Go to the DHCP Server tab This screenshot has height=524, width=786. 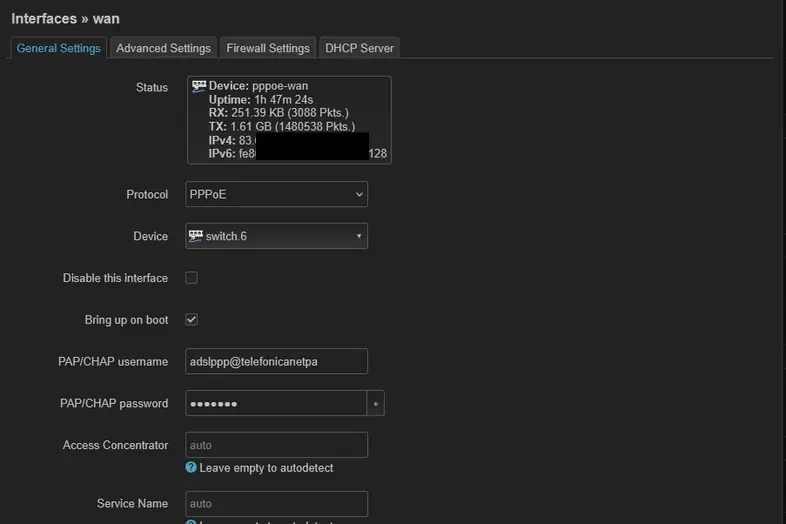[359, 48]
